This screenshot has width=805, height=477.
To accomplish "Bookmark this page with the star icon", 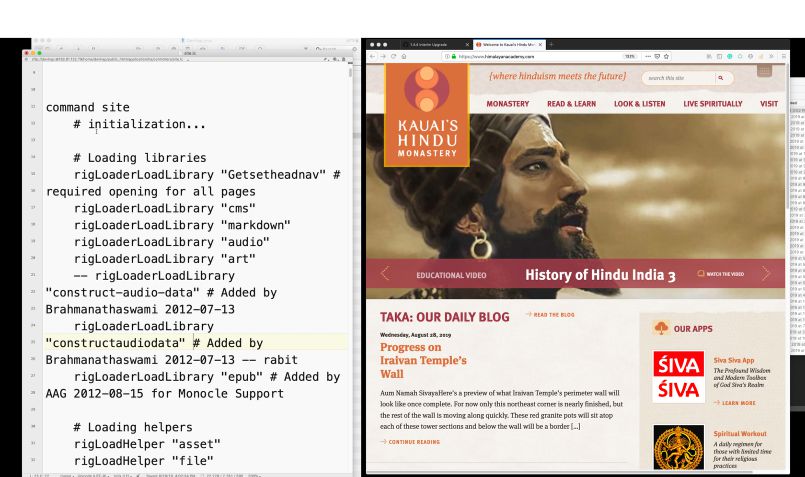I will 666,56.
